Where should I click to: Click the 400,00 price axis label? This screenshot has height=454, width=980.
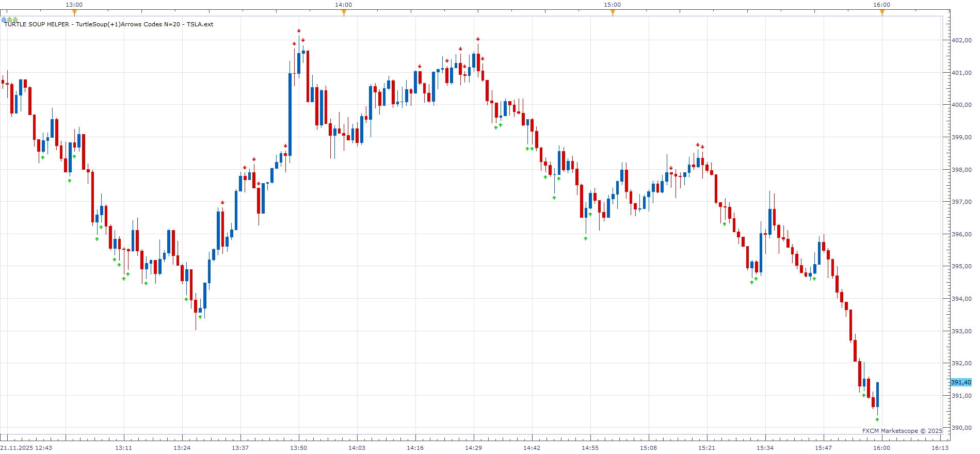pyautogui.click(x=961, y=105)
